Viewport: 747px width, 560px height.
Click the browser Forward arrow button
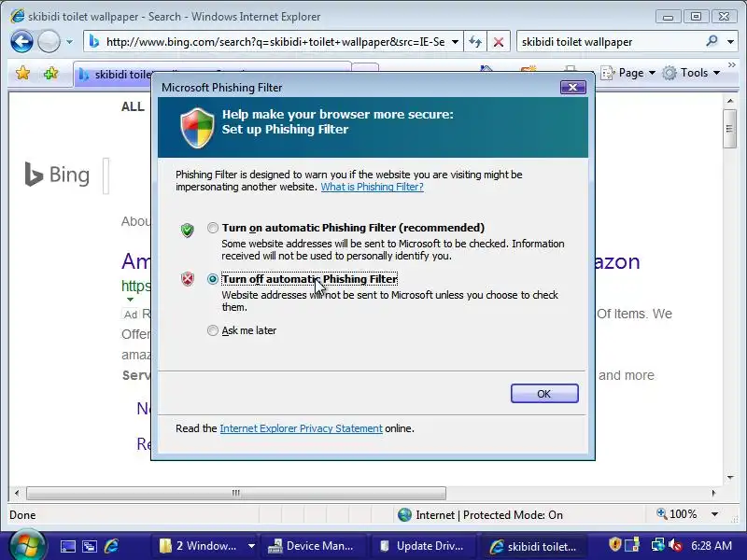pyautogui.click(x=49, y=41)
